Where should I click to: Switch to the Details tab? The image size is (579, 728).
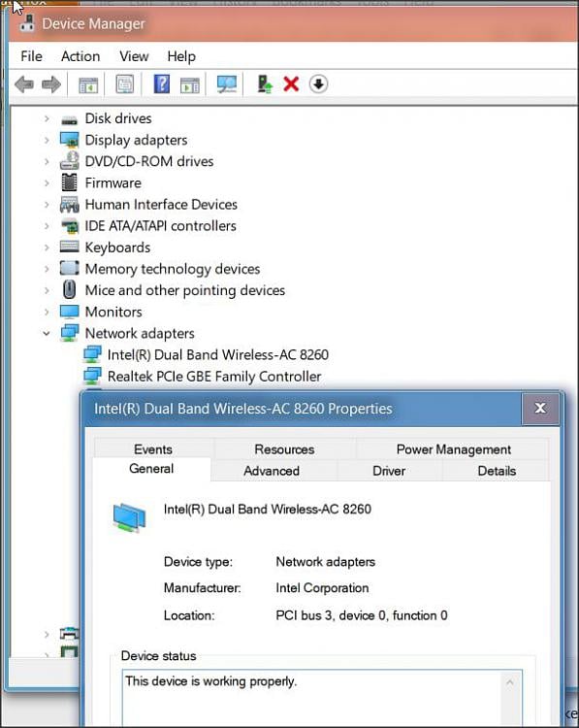pyautogui.click(x=497, y=471)
